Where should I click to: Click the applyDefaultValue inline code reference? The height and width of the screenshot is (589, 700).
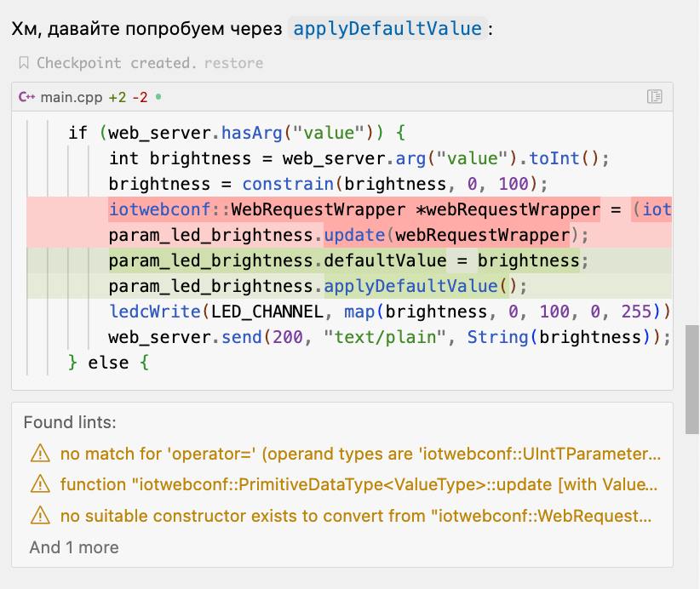387,28
